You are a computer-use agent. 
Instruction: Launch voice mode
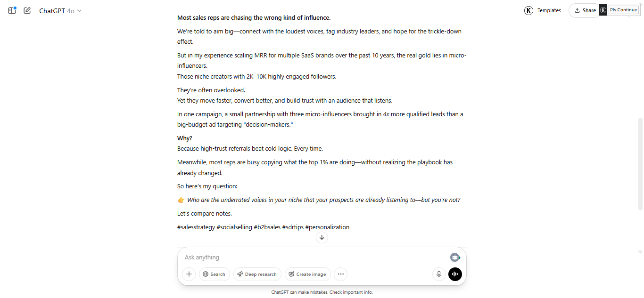(455, 274)
